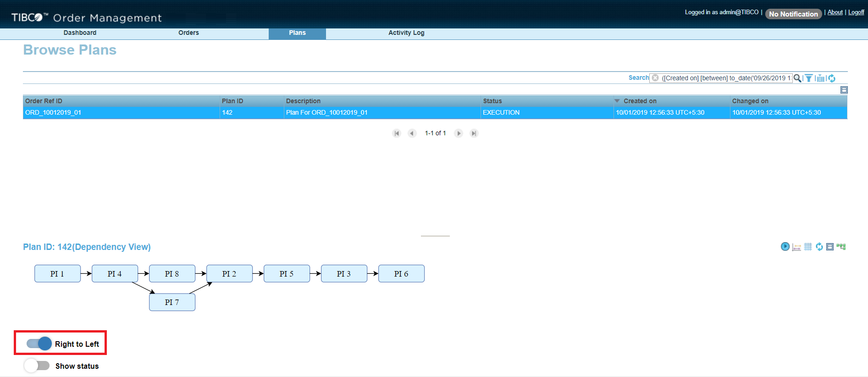Click the Plan ID value 142 cell
This screenshot has width=868, height=377.
(252, 113)
